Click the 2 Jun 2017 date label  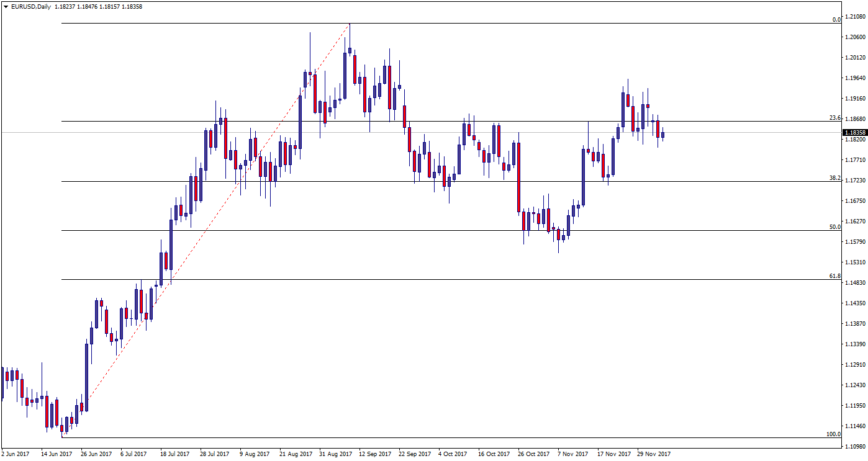click(x=16, y=454)
